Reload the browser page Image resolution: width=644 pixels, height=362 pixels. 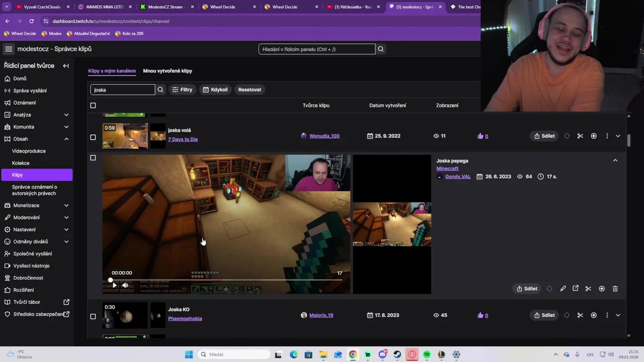pyautogui.click(x=31, y=21)
